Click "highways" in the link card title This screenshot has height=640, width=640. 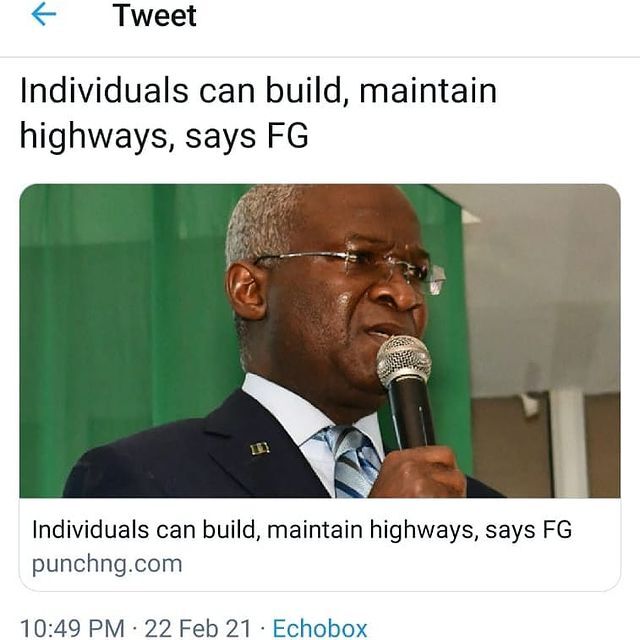click(x=422, y=531)
